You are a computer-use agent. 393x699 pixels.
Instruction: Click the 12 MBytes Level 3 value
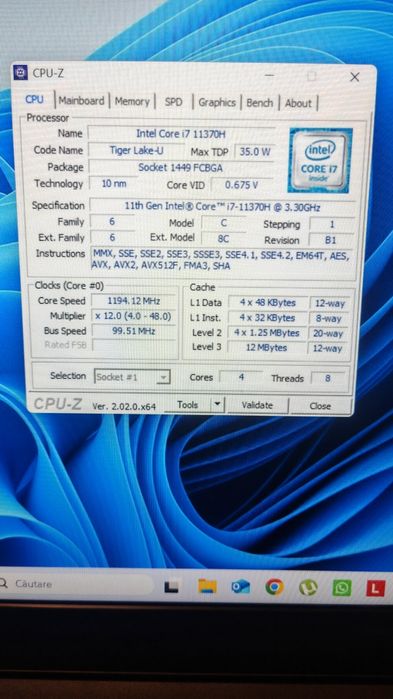[266, 347]
